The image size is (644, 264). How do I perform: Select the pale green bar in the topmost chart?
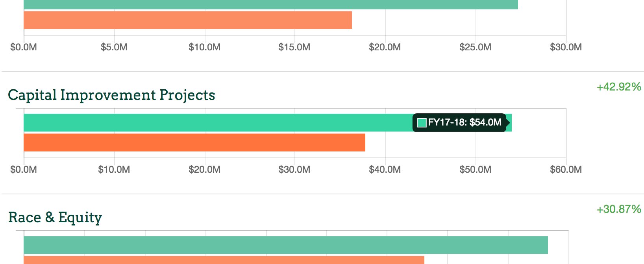coord(271,4)
